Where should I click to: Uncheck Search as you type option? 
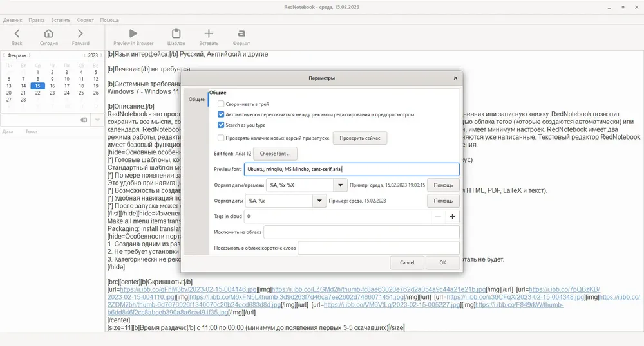tap(221, 125)
